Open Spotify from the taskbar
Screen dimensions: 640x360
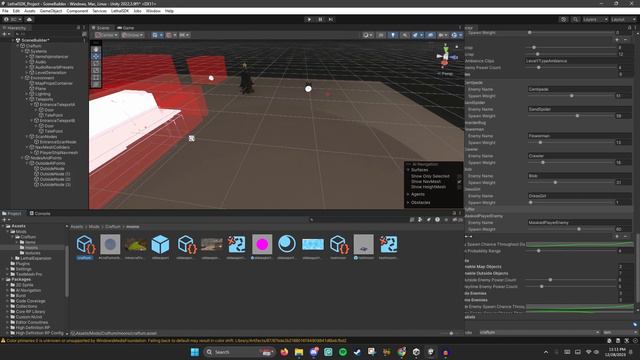tap(343, 352)
